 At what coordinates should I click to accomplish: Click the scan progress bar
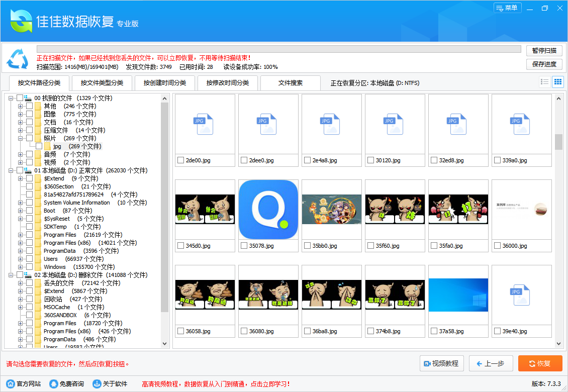276,49
